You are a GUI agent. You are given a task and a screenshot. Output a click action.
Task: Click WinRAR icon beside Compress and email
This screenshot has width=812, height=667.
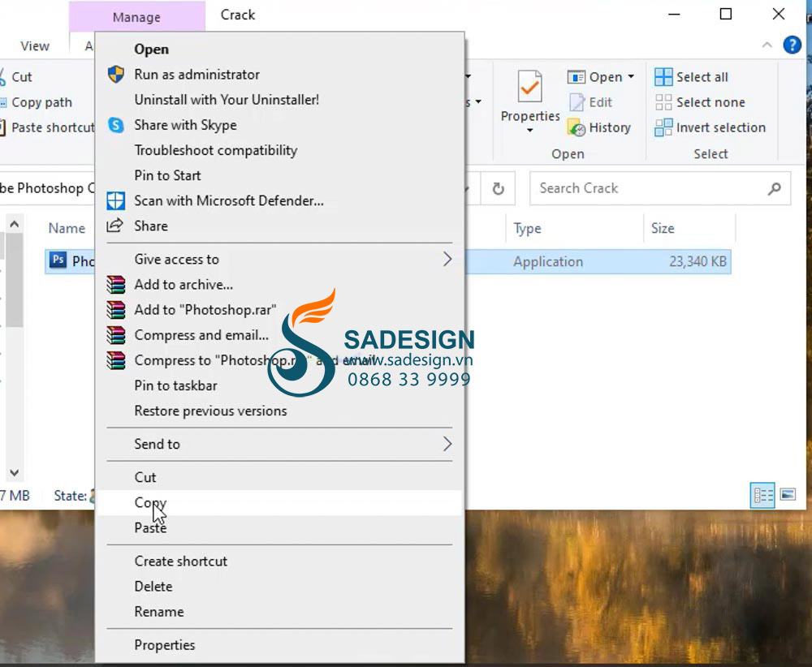point(115,335)
